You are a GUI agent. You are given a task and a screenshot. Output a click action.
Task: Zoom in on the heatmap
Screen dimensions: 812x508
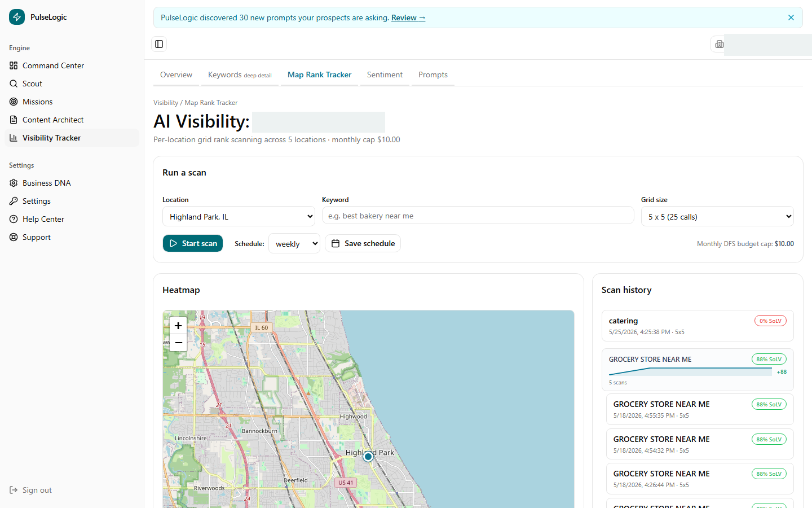178,326
